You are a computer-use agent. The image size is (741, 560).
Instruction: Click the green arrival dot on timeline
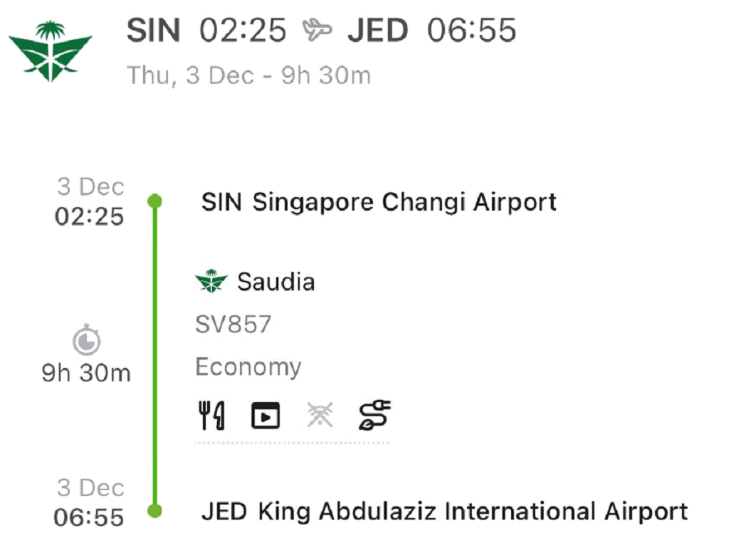coord(154,510)
